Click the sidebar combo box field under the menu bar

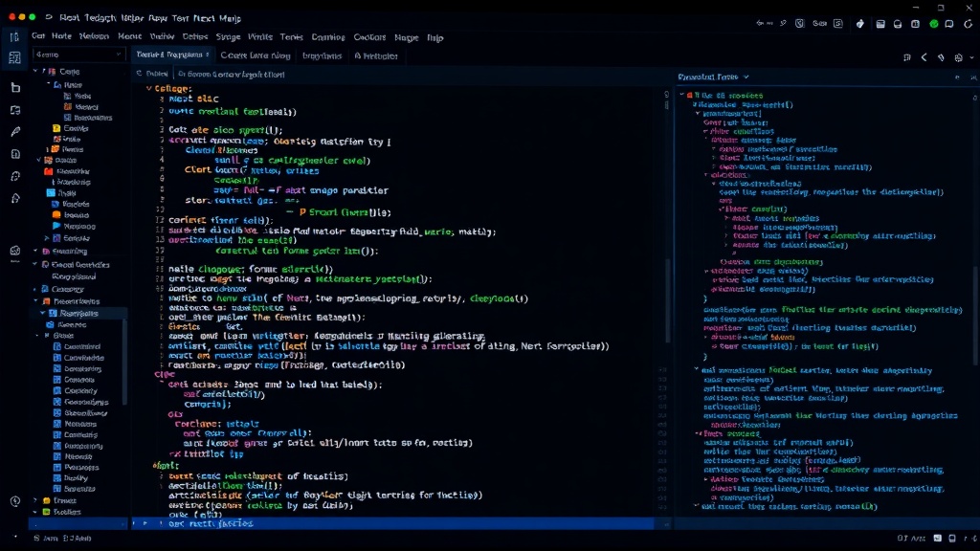tap(78, 55)
